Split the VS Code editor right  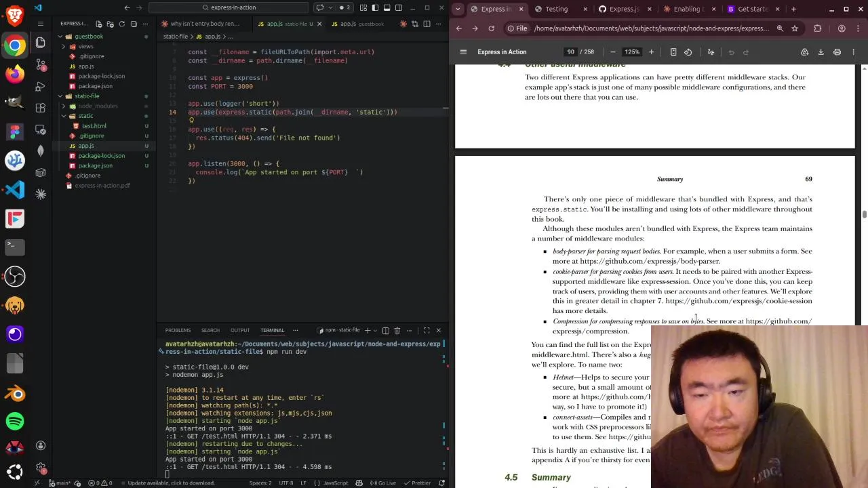tap(427, 24)
